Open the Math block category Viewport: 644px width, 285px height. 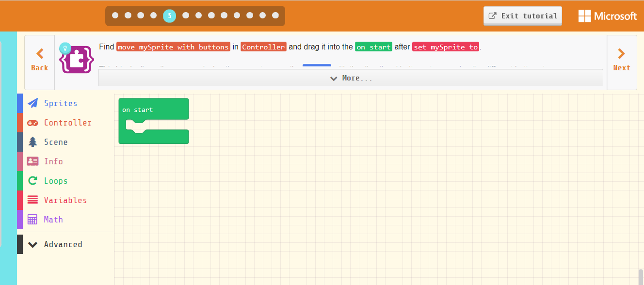(x=65, y=220)
